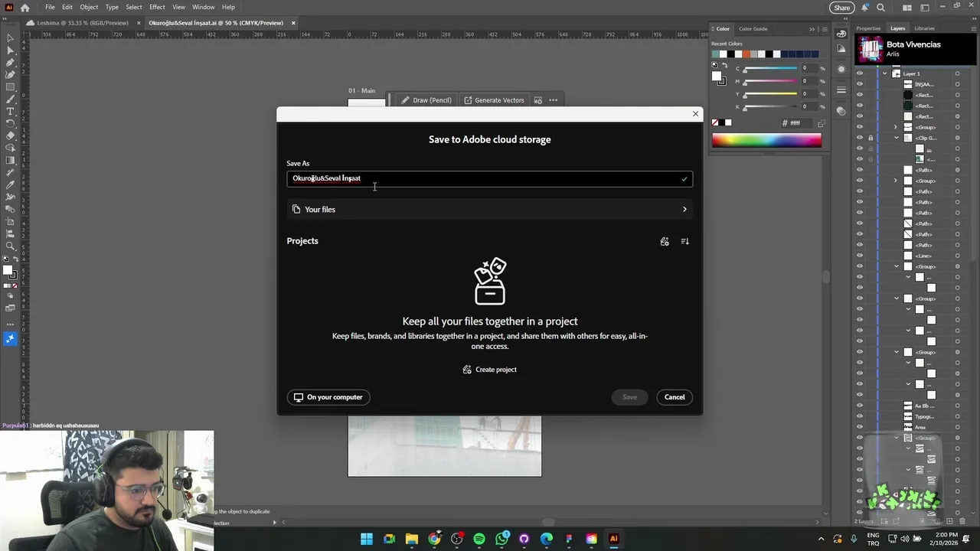980x551 pixels.
Task: Click the On your computer button
Action: (x=328, y=397)
